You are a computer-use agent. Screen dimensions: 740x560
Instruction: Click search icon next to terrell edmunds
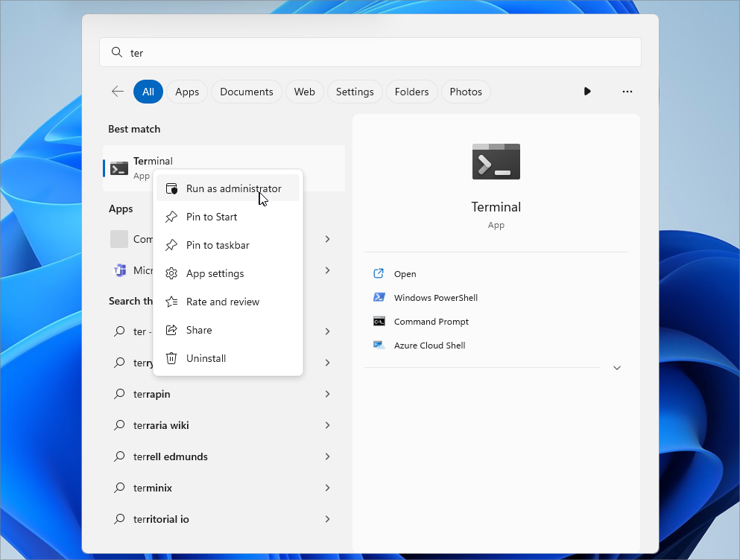coord(119,456)
